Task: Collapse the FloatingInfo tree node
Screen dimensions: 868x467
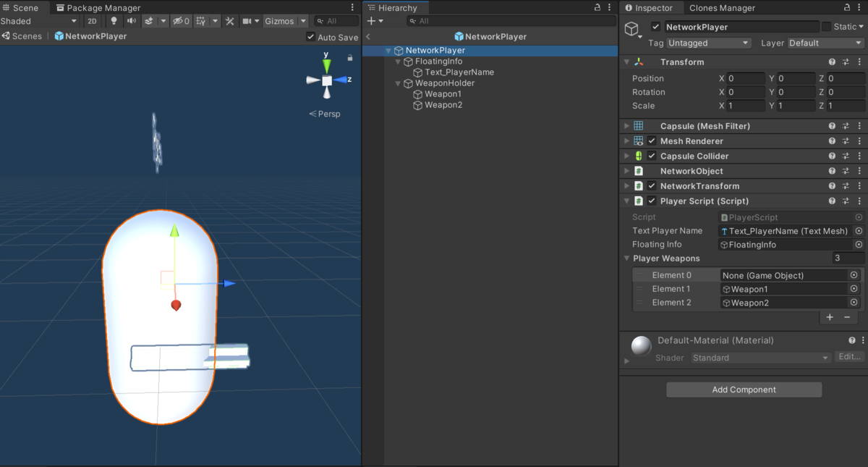Action: (x=398, y=62)
